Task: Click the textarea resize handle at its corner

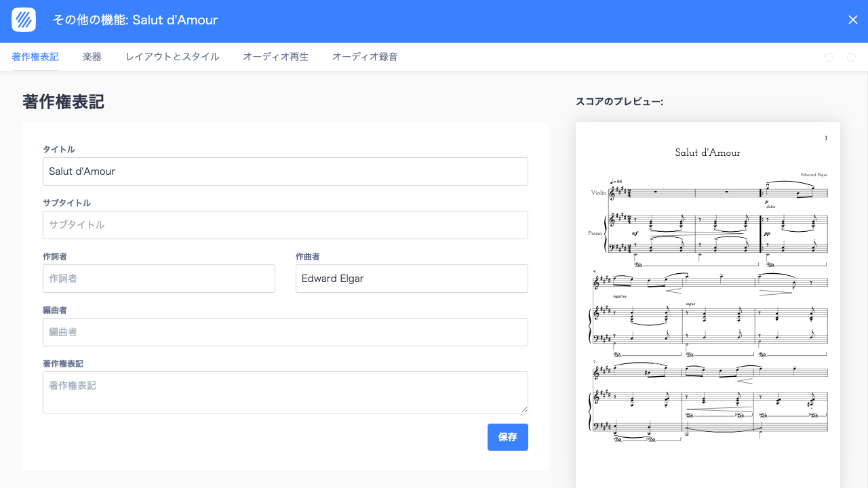Action: point(525,411)
